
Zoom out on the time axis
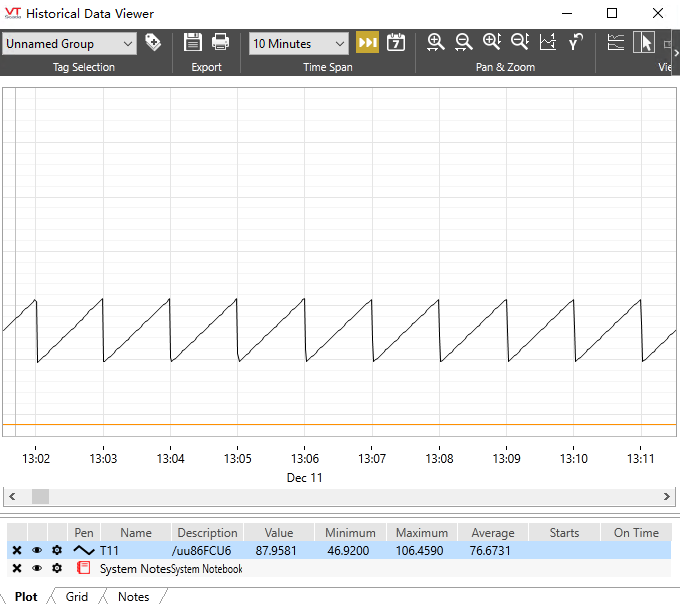click(x=463, y=43)
